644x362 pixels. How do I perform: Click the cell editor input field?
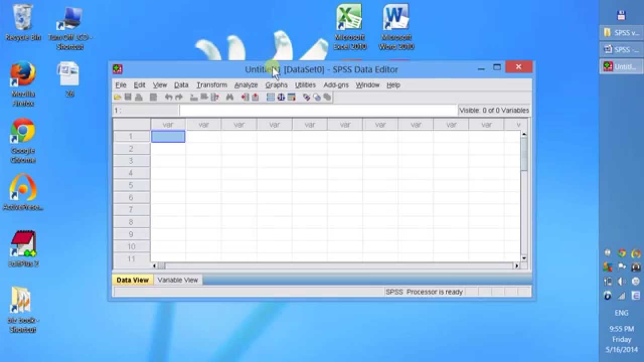click(x=318, y=110)
